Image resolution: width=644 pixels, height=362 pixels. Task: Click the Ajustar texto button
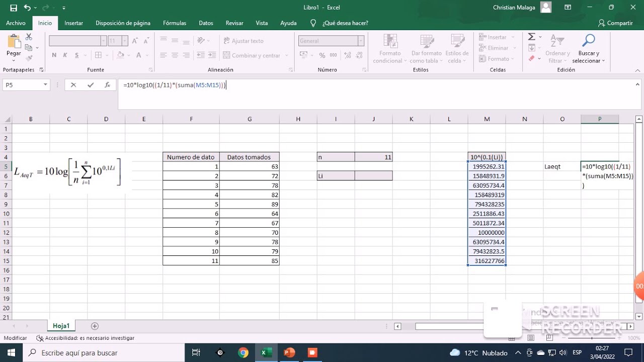[244, 41]
